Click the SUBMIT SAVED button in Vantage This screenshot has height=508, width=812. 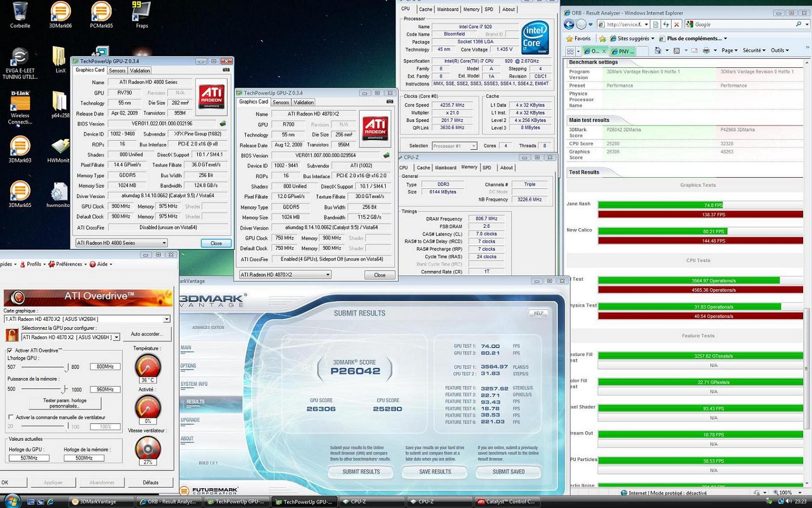tap(509, 472)
